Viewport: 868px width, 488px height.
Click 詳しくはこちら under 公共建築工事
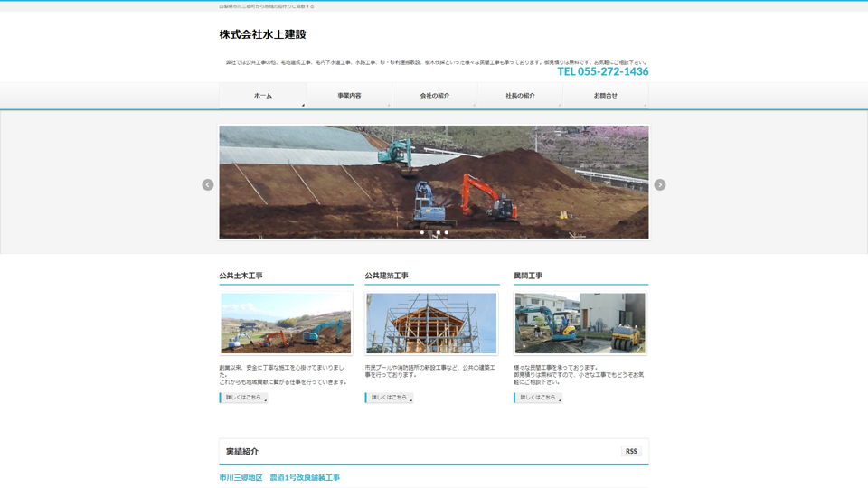(389, 398)
